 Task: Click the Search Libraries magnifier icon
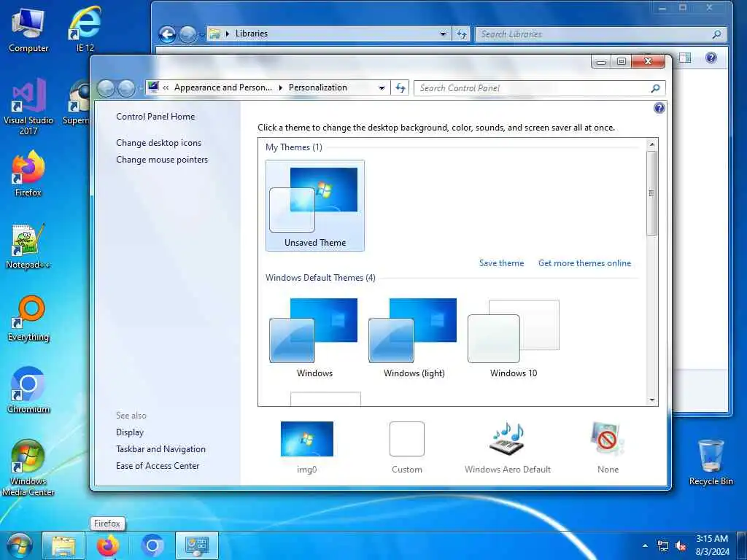[716, 34]
